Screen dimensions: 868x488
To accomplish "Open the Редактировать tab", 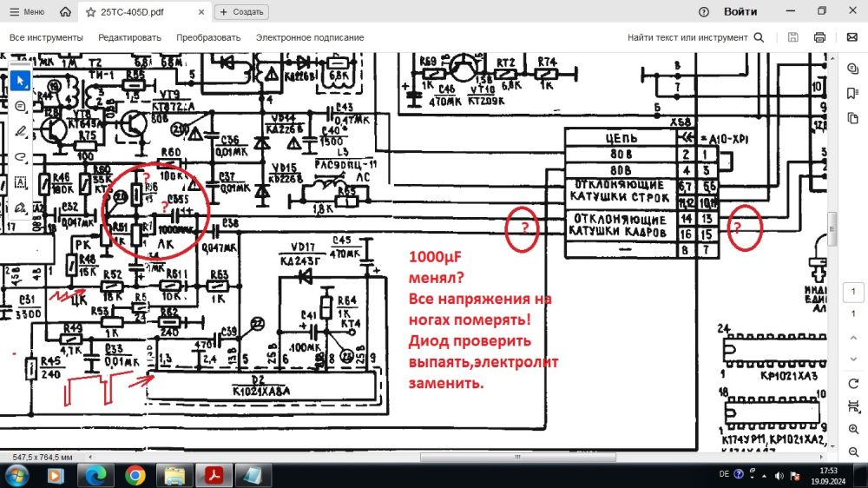I will pos(129,37).
